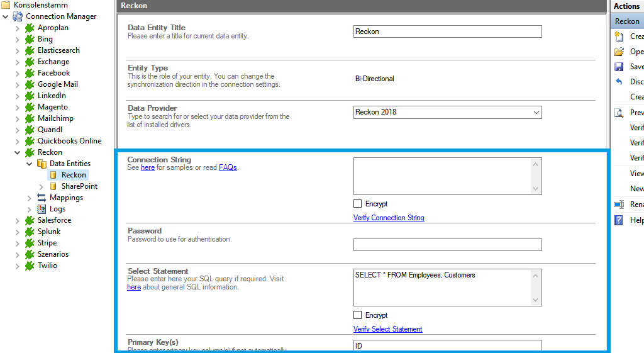Click the Verify Connection String link
Viewport: 644px width, 353px height.
click(389, 218)
